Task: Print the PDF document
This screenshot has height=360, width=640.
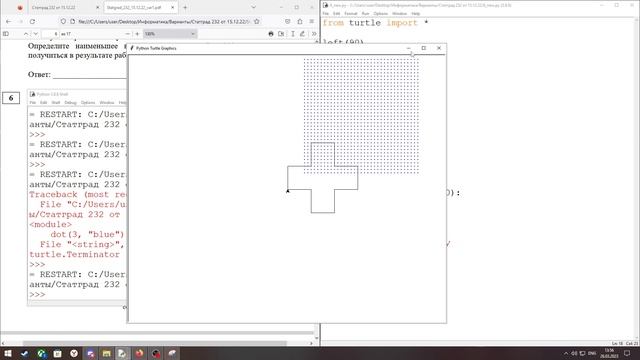Action: (x=271, y=34)
